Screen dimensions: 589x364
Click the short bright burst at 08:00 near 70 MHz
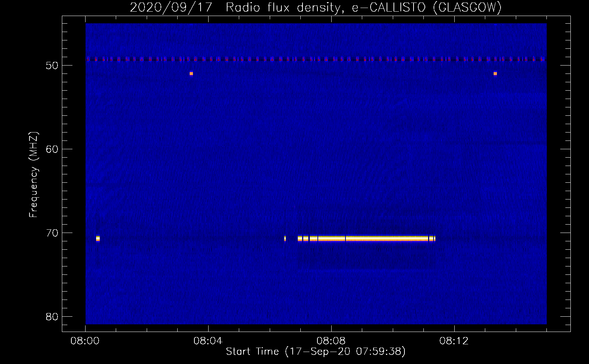(98, 239)
